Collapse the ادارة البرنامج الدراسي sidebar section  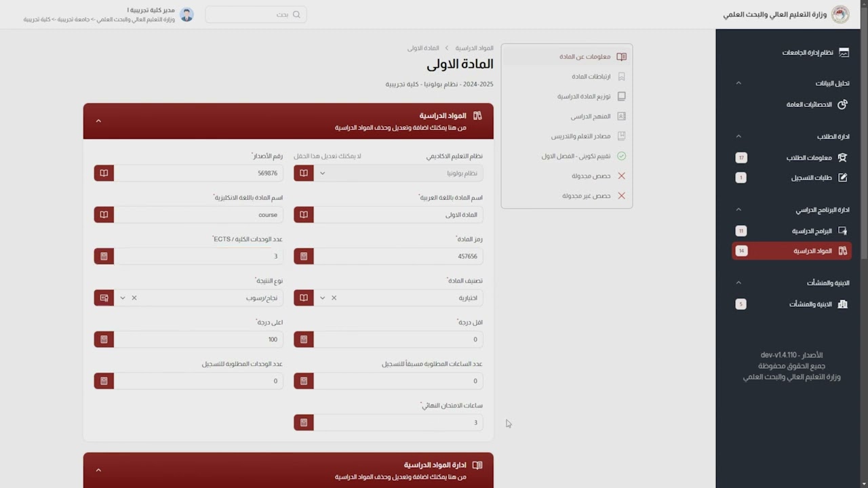point(738,209)
